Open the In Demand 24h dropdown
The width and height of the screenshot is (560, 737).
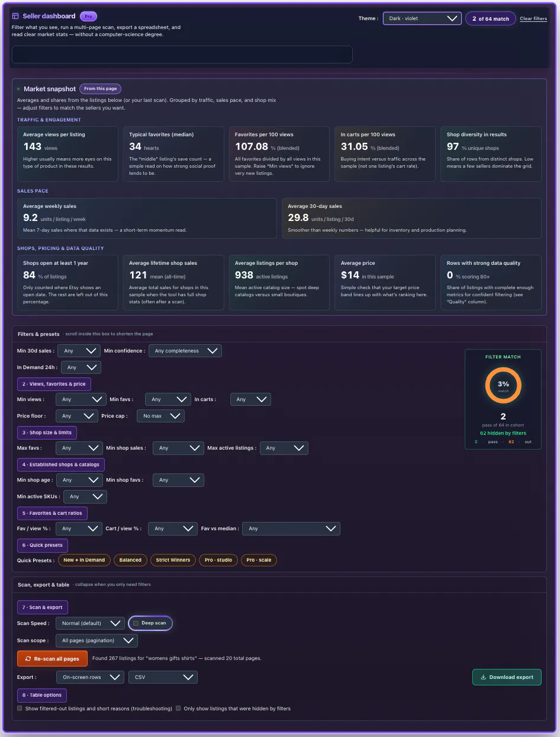81,367
